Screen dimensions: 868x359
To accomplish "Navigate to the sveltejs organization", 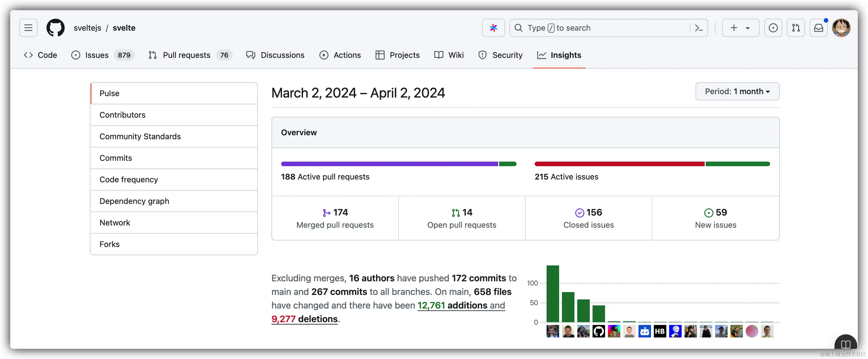I will (x=87, y=28).
